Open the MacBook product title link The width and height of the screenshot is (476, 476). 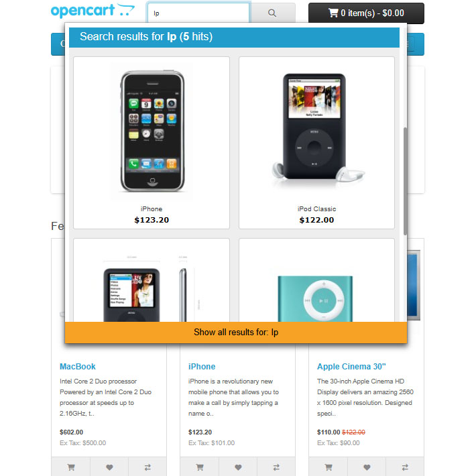click(78, 367)
